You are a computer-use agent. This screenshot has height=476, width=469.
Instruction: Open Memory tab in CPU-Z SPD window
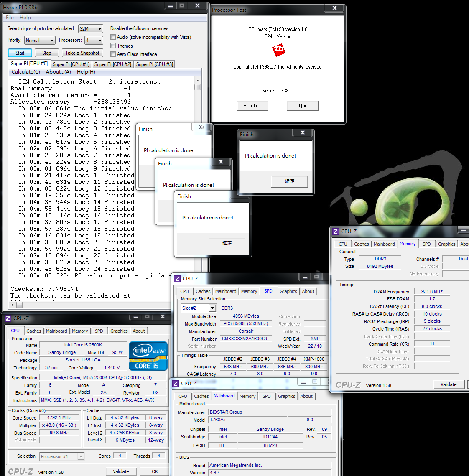[x=249, y=291]
